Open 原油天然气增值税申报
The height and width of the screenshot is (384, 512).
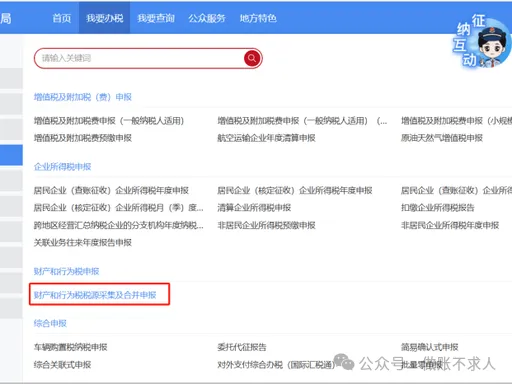pos(442,138)
